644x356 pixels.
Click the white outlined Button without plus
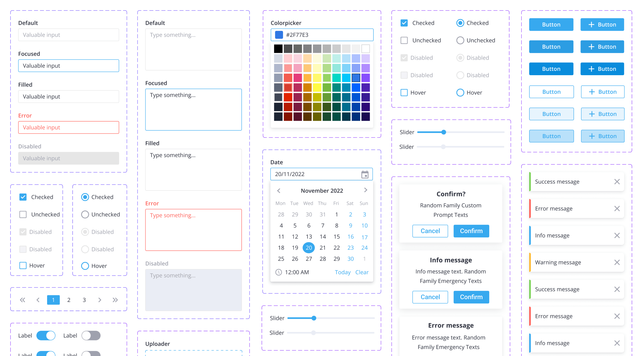click(x=551, y=92)
